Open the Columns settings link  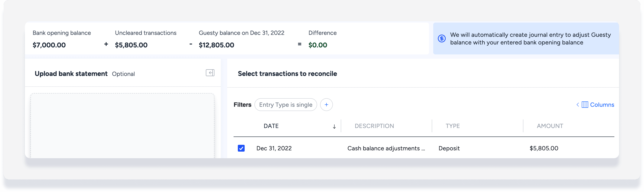[602, 105]
